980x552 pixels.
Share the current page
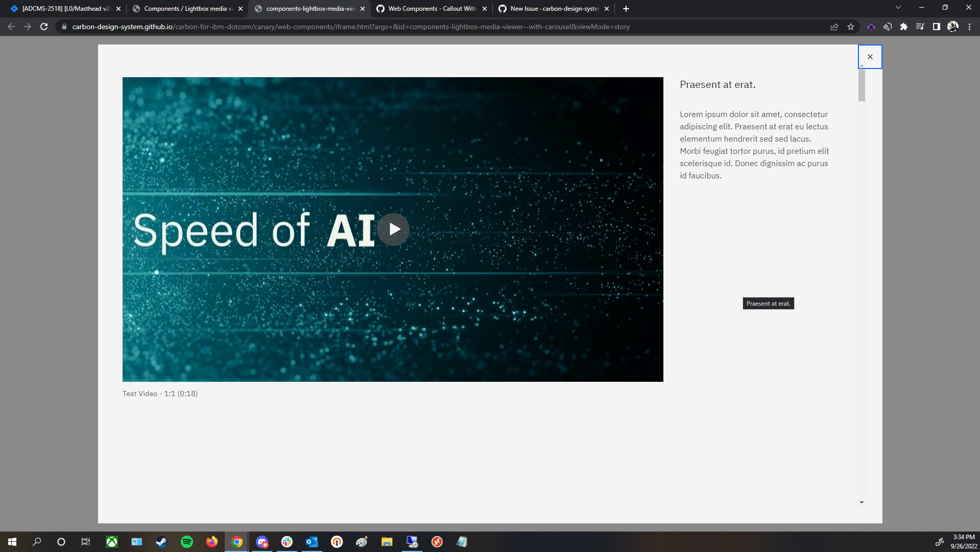click(834, 27)
